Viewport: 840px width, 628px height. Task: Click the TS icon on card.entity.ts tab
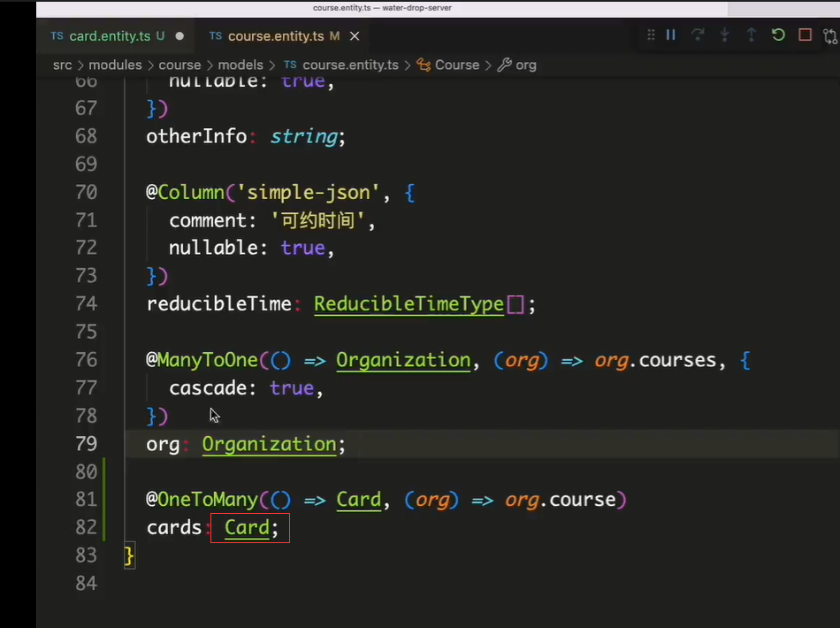[57, 36]
